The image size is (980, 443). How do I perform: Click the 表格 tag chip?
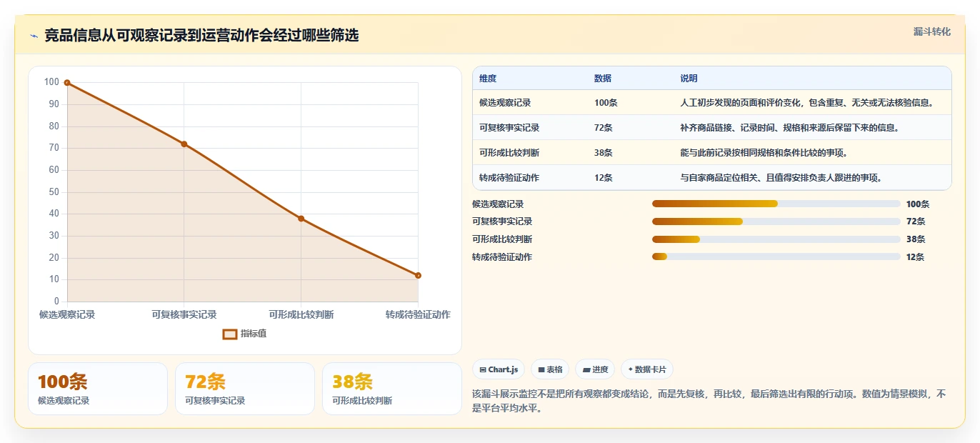(x=550, y=369)
